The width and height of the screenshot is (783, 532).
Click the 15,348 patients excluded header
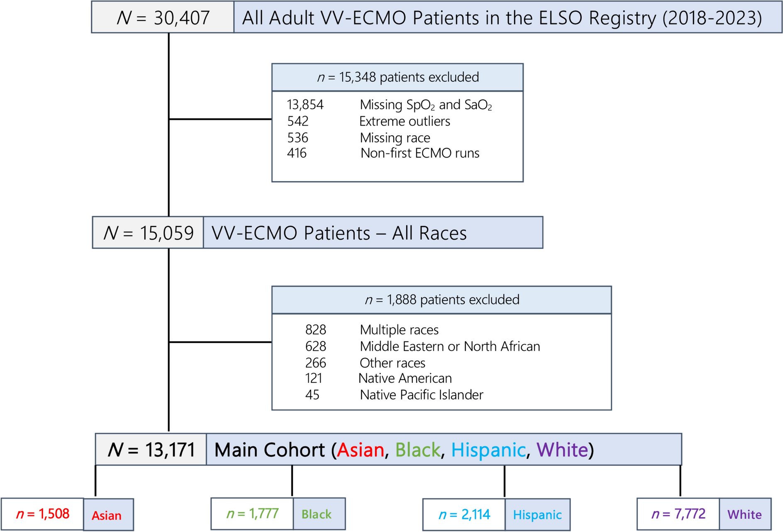coord(397,78)
